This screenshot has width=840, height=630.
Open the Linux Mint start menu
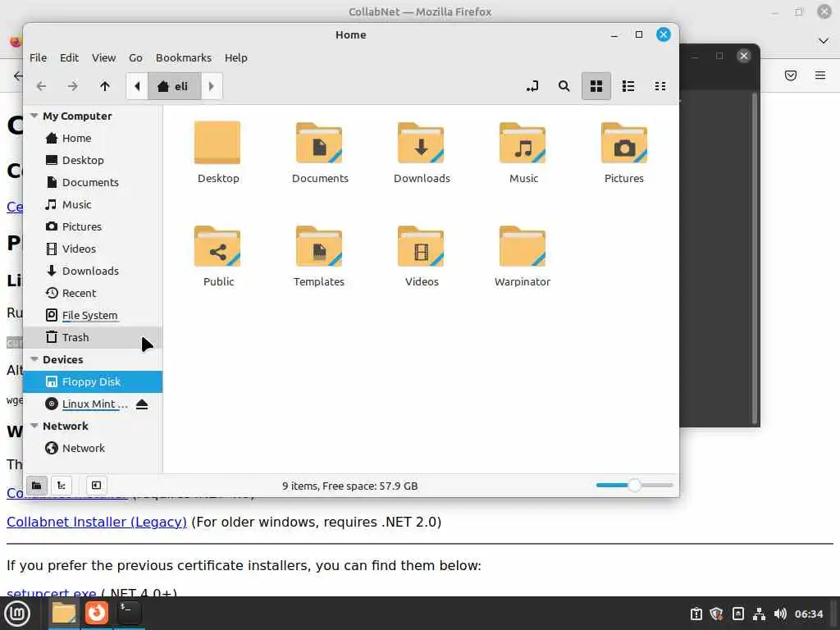[x=18, y=614]
